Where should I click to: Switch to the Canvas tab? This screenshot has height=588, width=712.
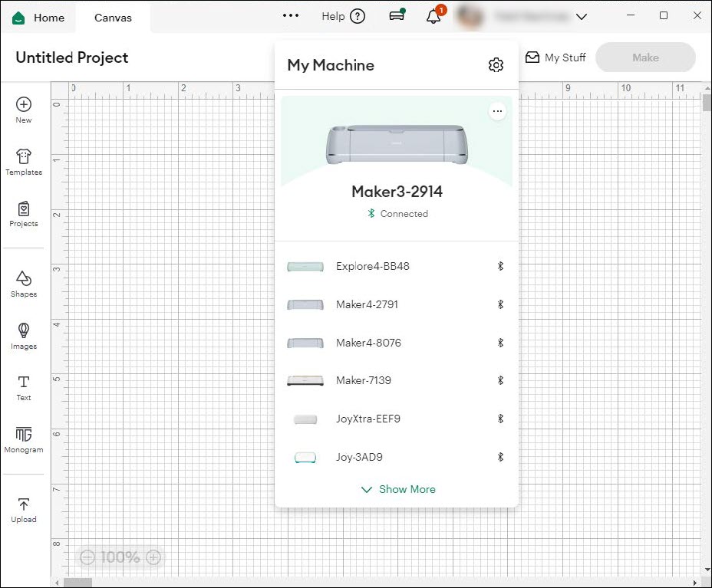(x=113, y=18)
